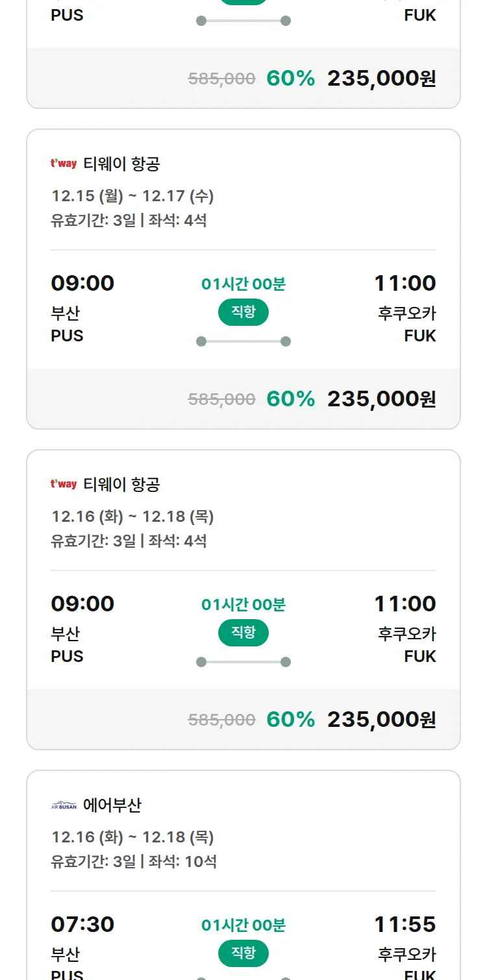Click the route line graphic on the 12.15 T'way flight

pos(243,341)
